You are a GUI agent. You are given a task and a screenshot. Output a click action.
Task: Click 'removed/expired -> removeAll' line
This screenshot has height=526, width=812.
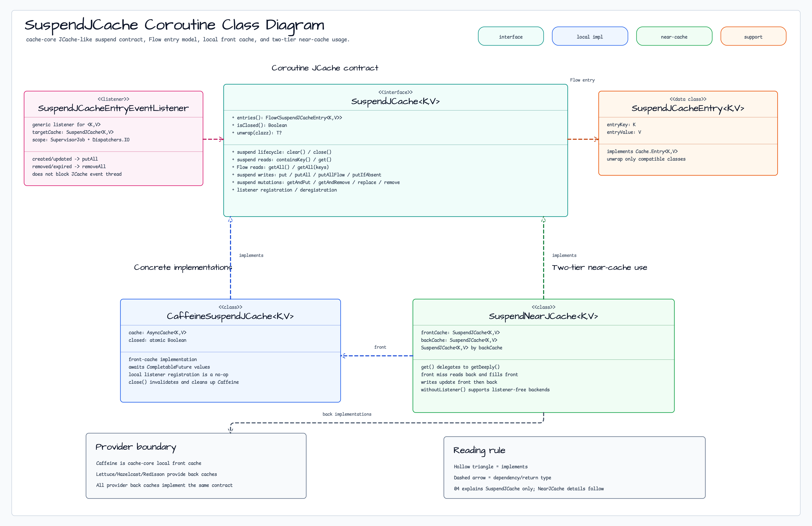point(69,167)
